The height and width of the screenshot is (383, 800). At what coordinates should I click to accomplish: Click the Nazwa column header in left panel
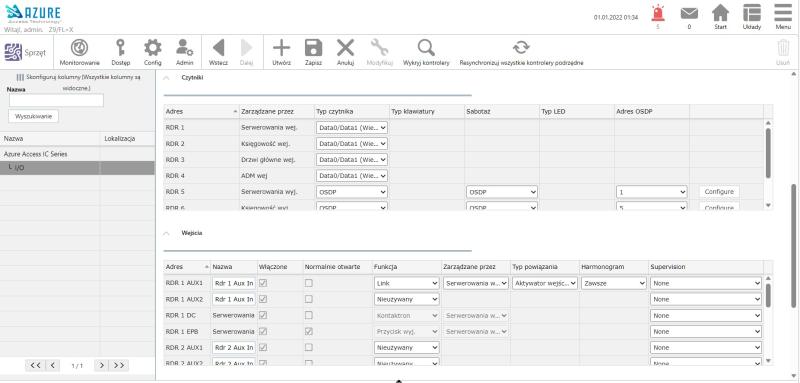coord(51,139)
